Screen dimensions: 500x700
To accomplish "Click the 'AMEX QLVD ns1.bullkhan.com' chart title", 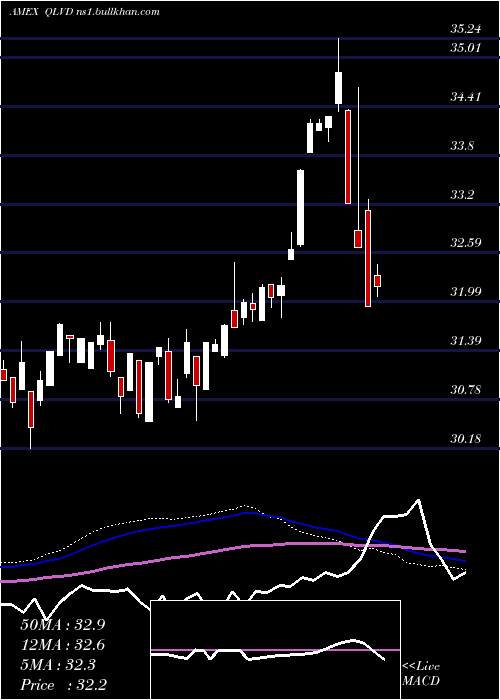I will (85, 12).
